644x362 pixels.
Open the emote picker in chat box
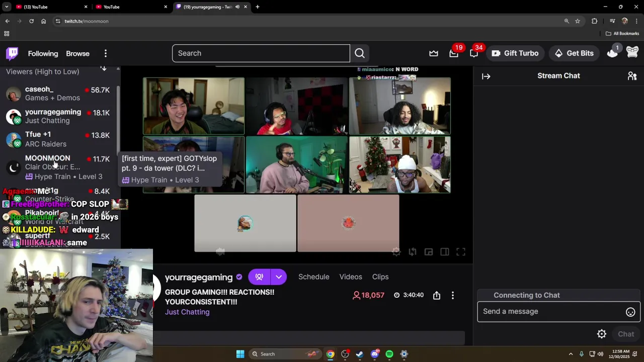(630, 312)
